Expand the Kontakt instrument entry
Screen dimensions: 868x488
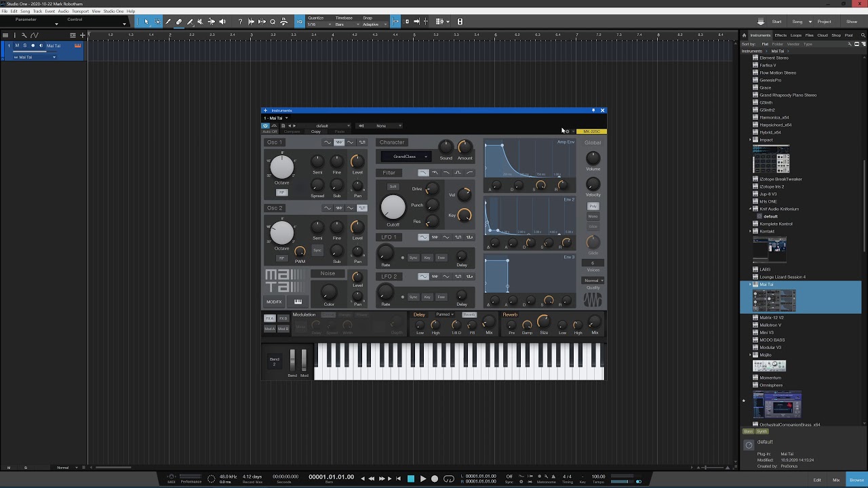click(x=750, y=231)
